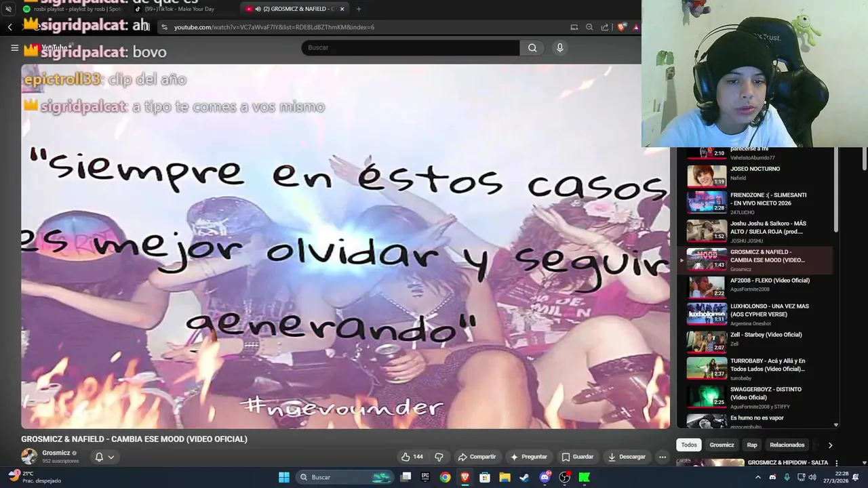Select the Grosmicz filter chip
The height and width of the screenshot is (488, 868).
tap(722, 445)
